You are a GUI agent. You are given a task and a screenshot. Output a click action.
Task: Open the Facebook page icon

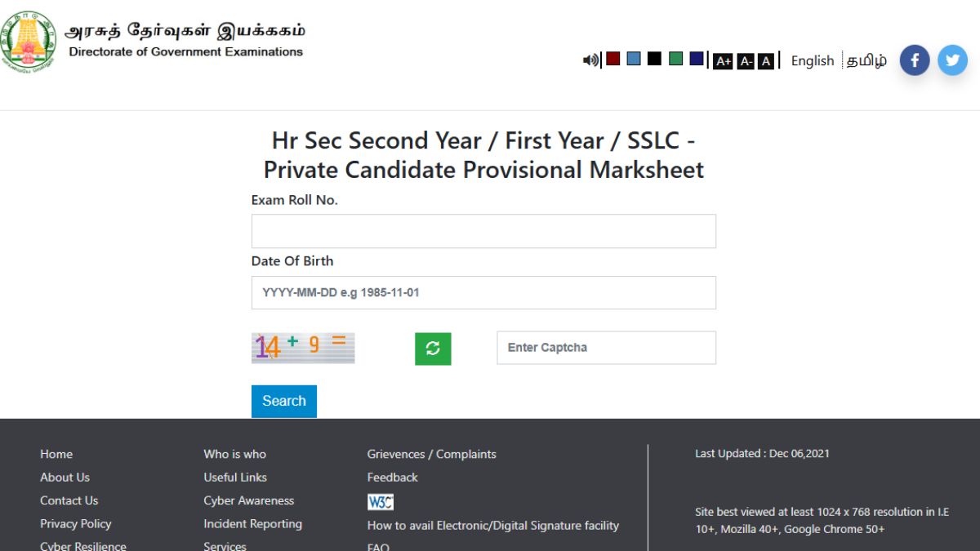tap(915, 60)
